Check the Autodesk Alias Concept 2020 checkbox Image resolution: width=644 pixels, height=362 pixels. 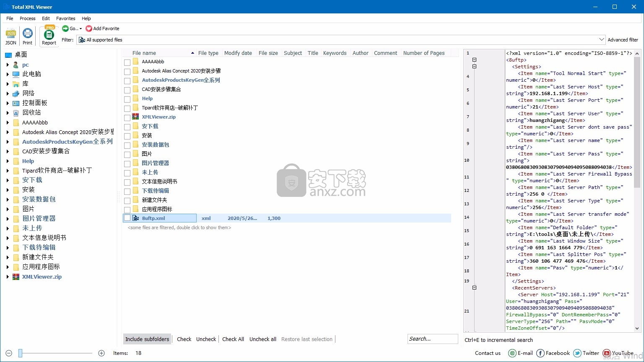tap(127, 71)
